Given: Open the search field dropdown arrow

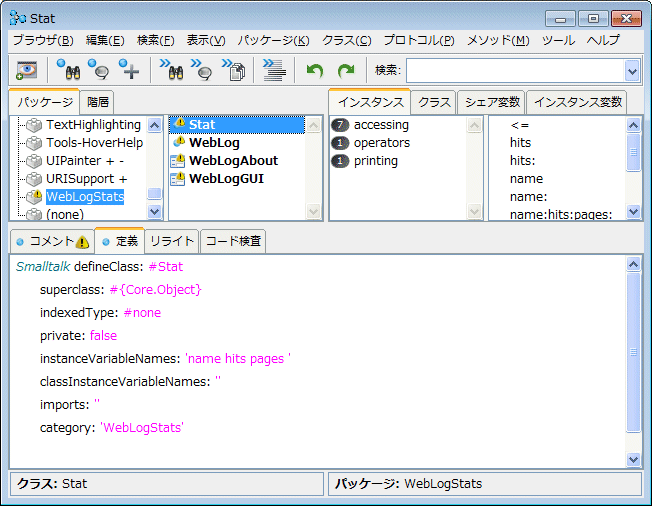Looking at the screenshot, I should [x=631, y=70].
